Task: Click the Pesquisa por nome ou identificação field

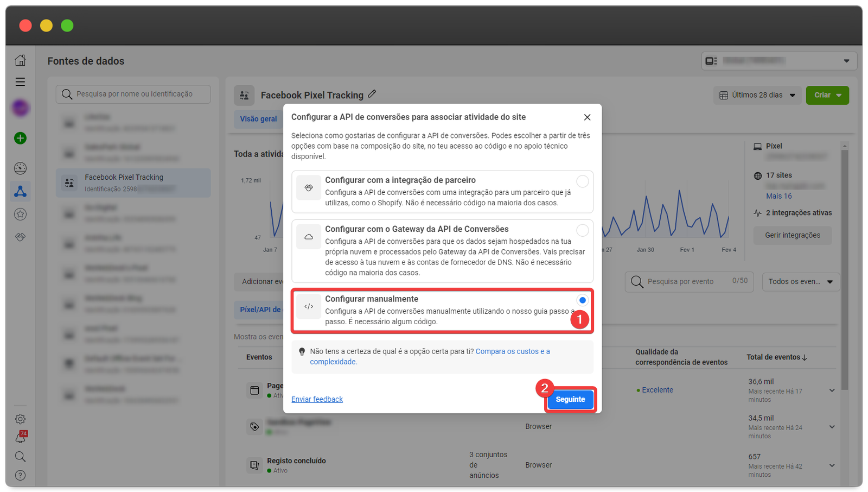Action: (133, 94)
